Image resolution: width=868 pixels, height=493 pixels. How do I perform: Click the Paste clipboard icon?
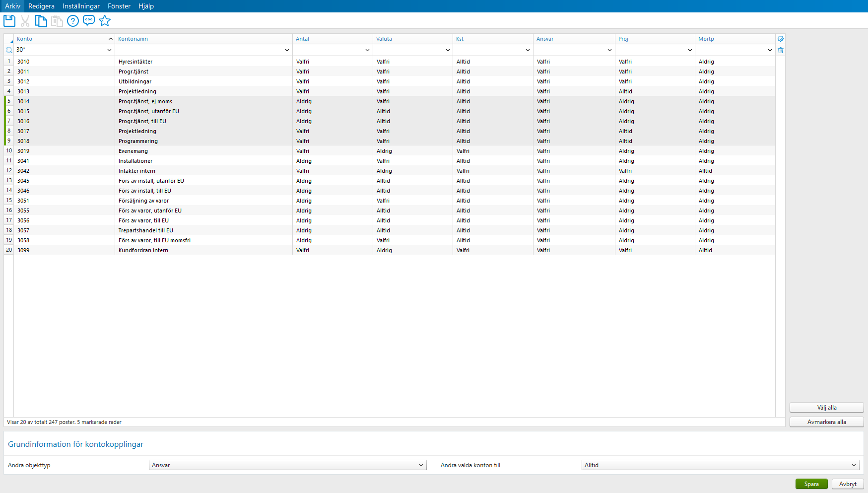pyautogui.click(x=57, y=20)
